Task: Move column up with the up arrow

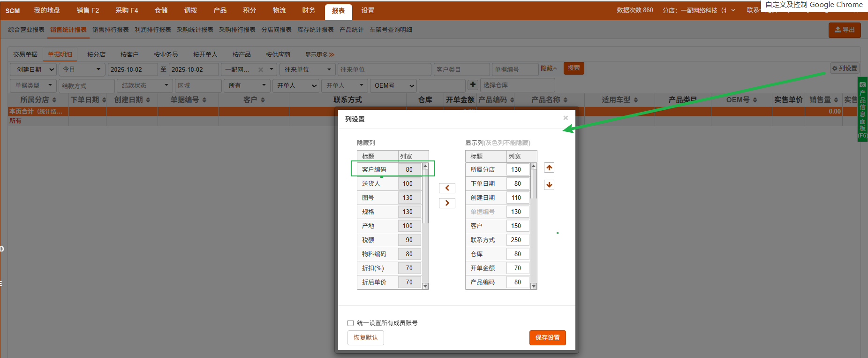Action: point(549,168)
